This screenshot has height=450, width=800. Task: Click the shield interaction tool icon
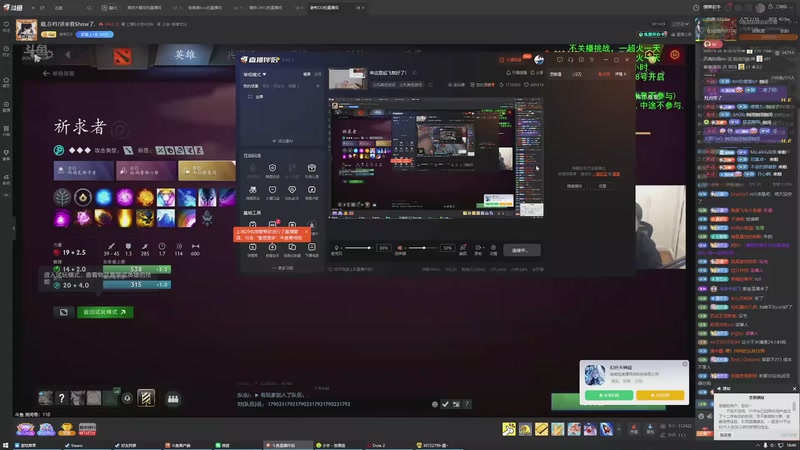coord(272,190)
